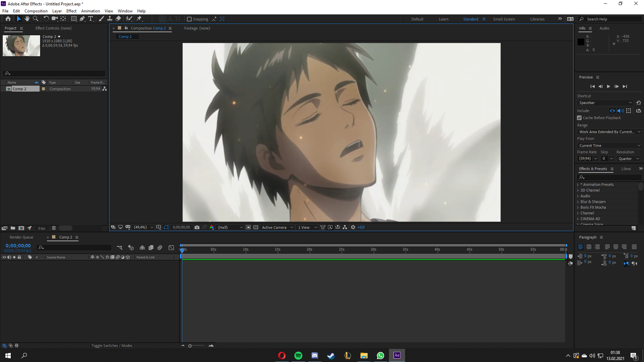644x362 pixels.
Task: Uncheck Cache Before Playback
Action: (x=579, y=118)
